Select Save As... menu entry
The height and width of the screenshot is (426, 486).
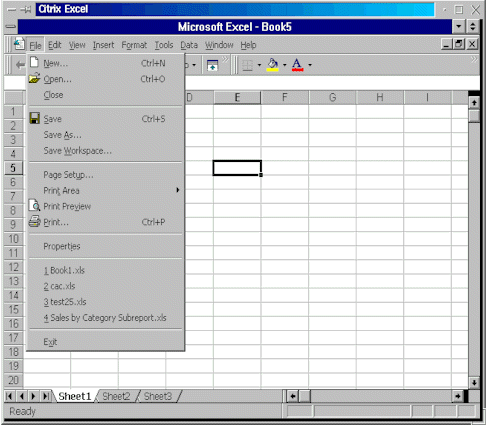point(105,135)
